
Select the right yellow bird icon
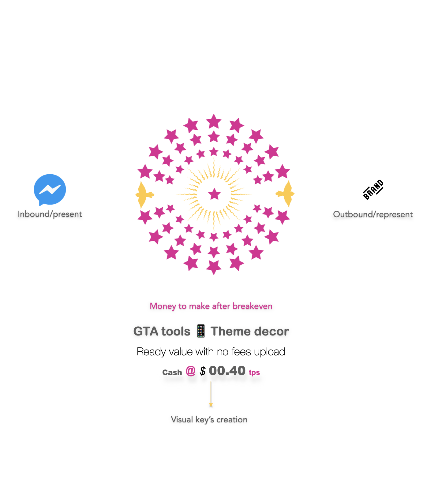click(x=285, y=194)
